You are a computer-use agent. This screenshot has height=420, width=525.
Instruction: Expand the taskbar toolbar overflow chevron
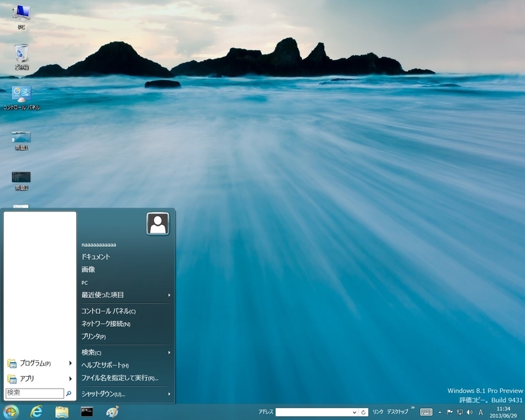(413, 408)
